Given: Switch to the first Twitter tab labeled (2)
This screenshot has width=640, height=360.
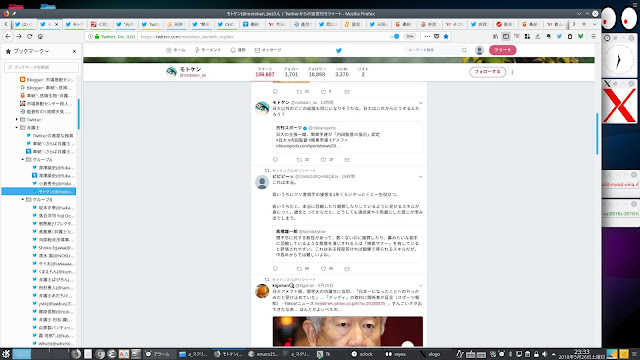Looking at the screenshot, I should coord(24,24).
